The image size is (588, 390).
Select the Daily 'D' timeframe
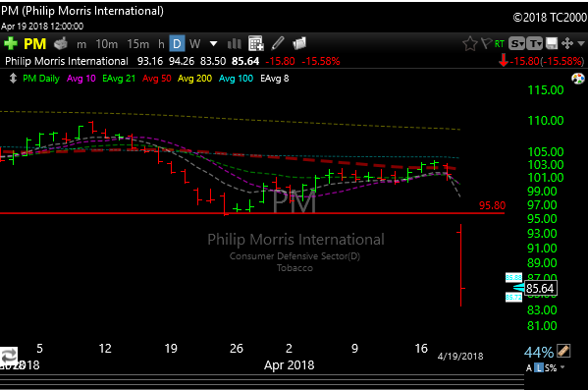[x=177, y=44]
